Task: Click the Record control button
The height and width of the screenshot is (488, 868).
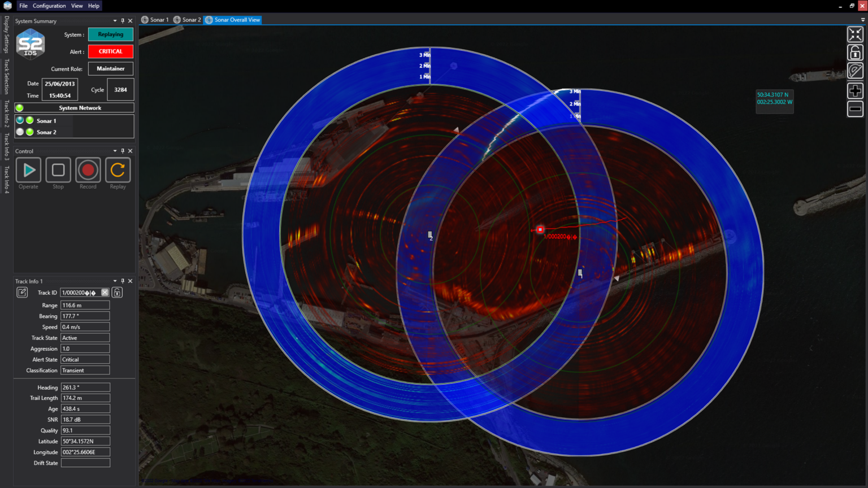Action: click(88, 170)
